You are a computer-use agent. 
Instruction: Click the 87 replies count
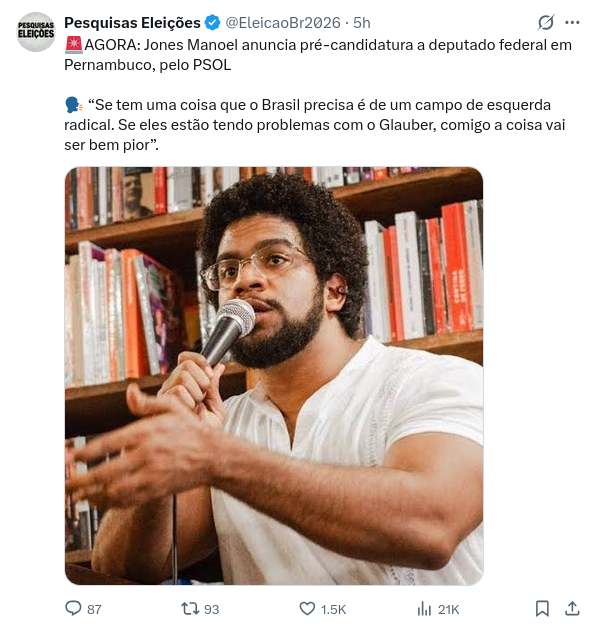pos(94,610)
